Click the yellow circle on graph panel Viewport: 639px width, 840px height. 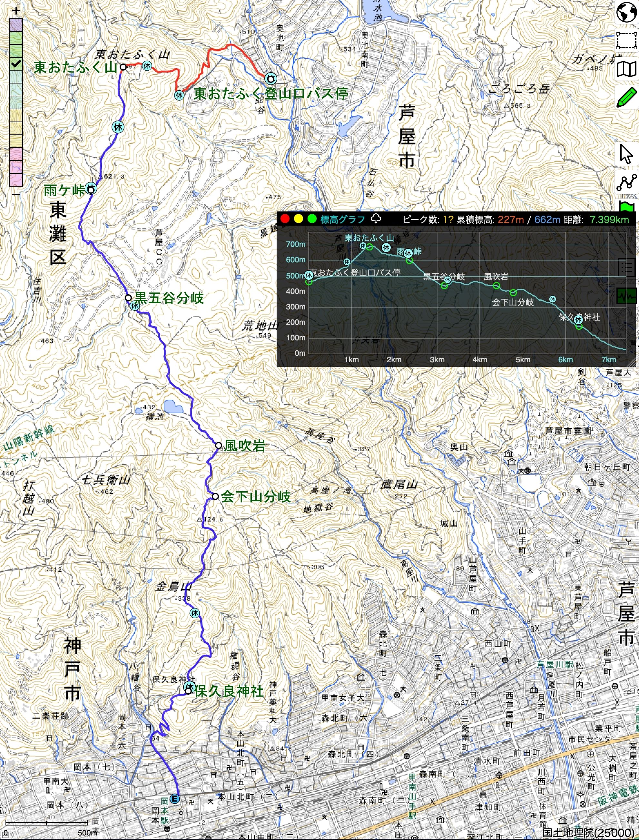(299, 219)
